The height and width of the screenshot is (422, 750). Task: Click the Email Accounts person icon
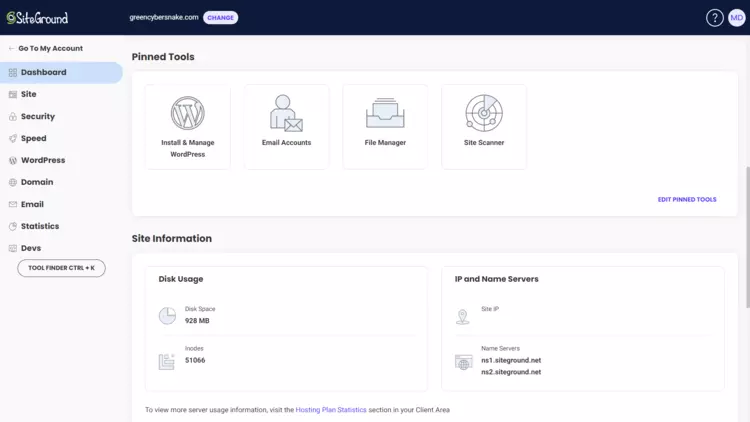286,113
